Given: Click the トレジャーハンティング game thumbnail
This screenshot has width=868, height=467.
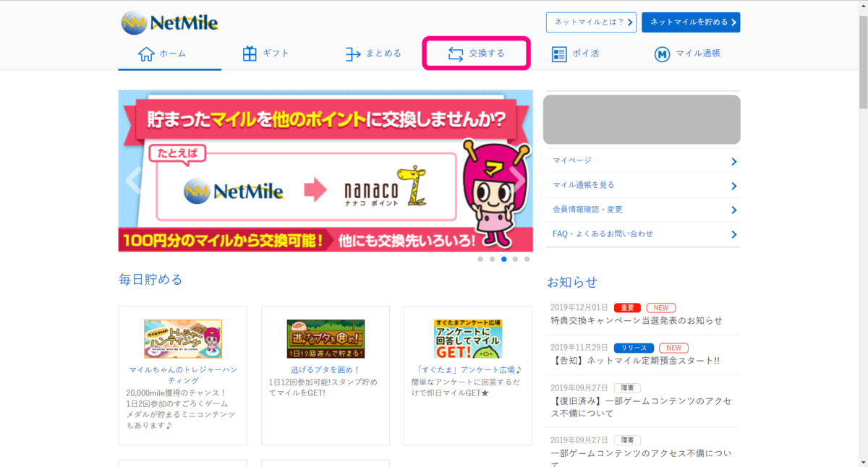Looking at the screenshot, I should point(183,339).
